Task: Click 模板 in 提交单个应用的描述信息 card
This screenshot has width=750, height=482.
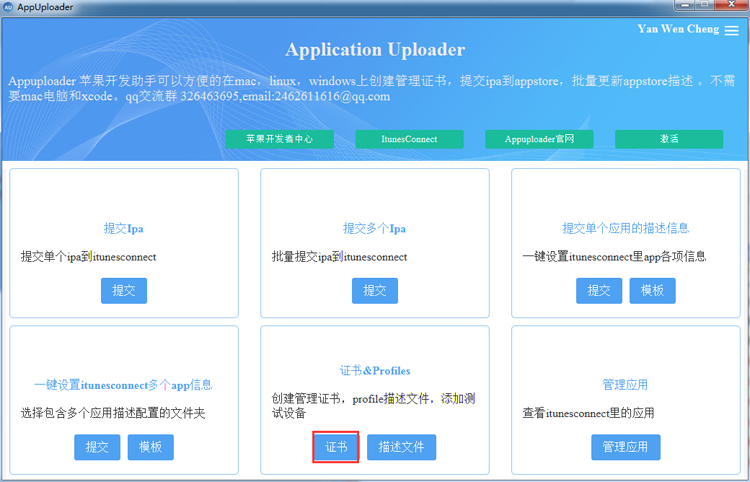Action: click(652, 291)
